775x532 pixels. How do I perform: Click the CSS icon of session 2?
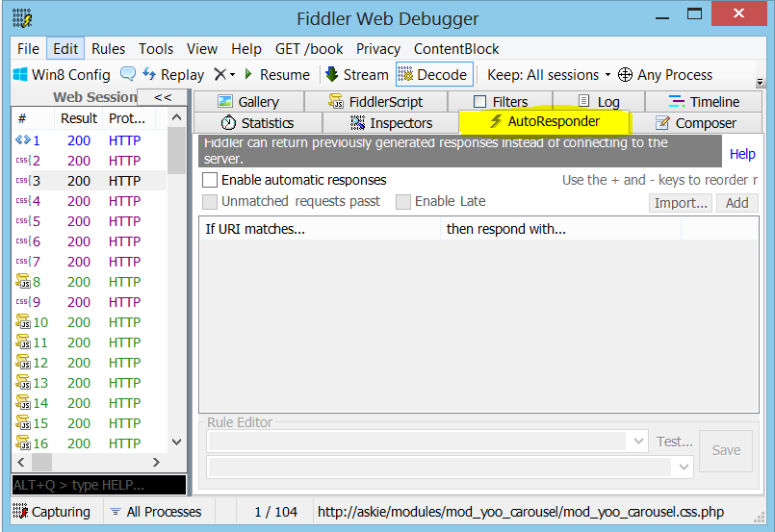23,160
